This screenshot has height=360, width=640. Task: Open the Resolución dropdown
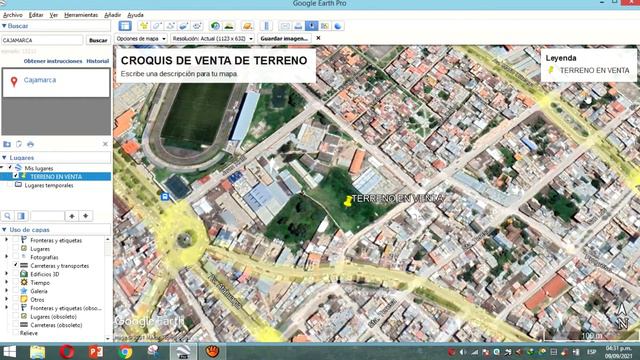point(213,38)
